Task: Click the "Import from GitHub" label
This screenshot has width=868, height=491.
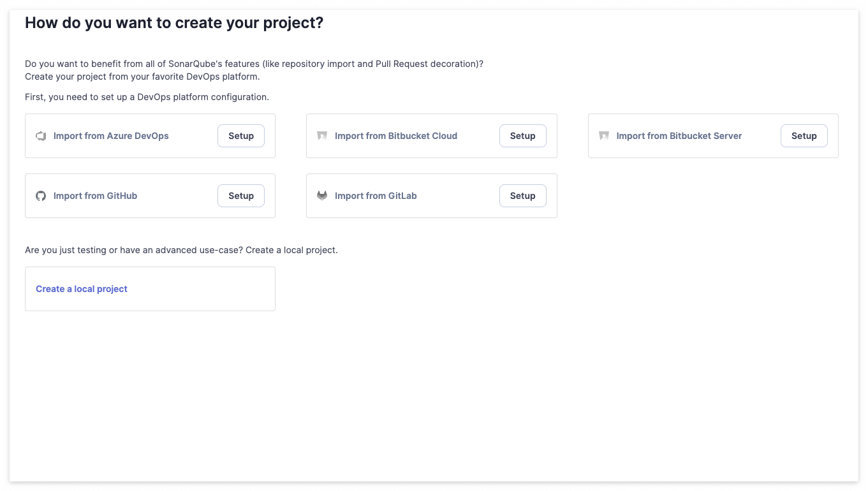Action: [x=95, y=196]
